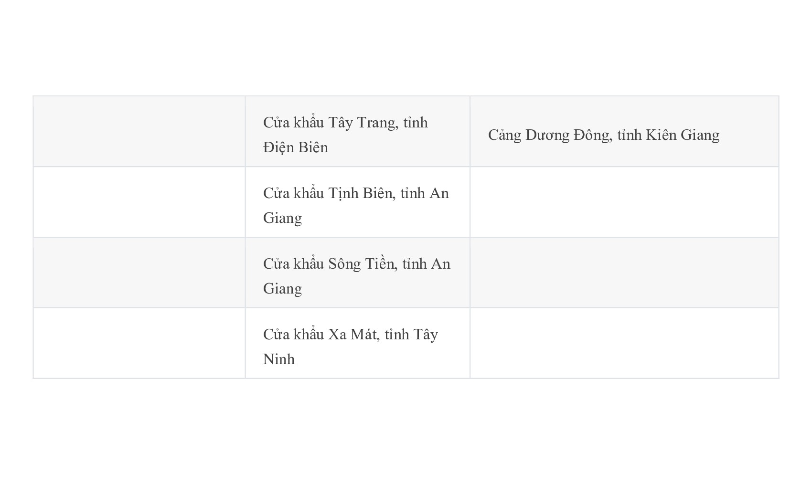
Task: Select empty cell left of Cửa khẩu Tịnh Biên
Action: [x=139, y=202]
